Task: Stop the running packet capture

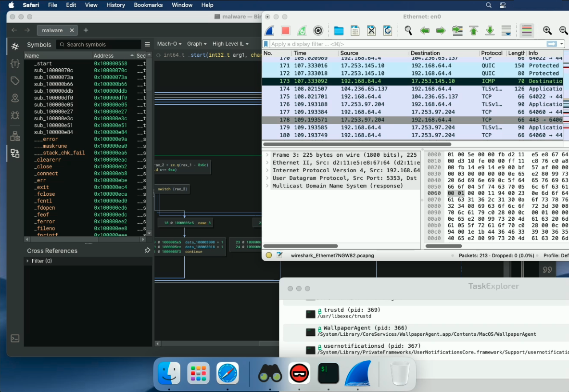Action: 286,30
